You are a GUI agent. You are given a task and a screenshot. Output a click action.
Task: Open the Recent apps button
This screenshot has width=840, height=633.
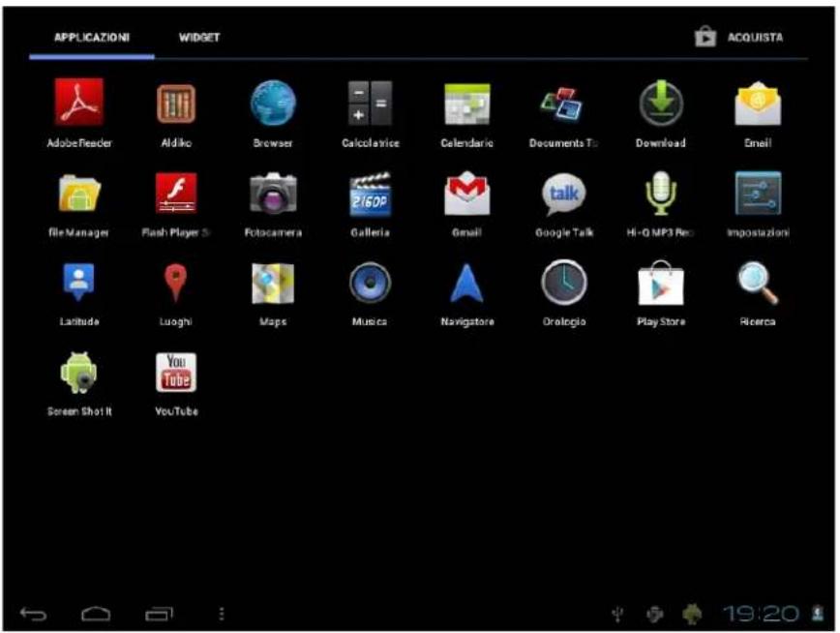[159, 614]
